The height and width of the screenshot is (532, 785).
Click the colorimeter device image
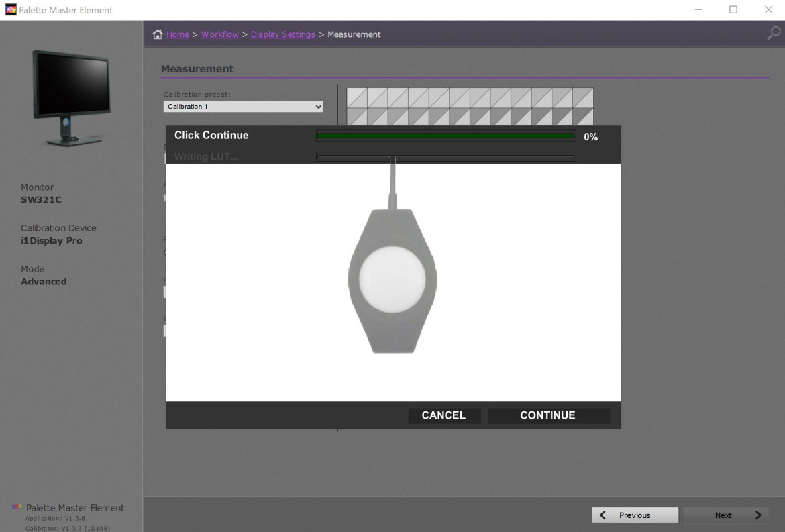(392, 280)
